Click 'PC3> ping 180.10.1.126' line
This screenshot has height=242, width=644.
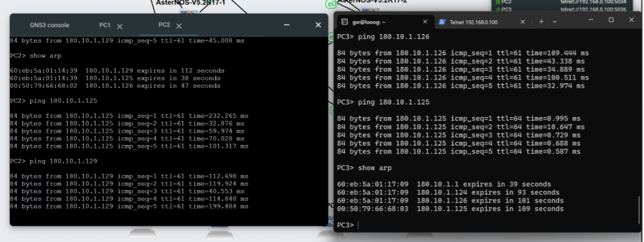point(383,37)
